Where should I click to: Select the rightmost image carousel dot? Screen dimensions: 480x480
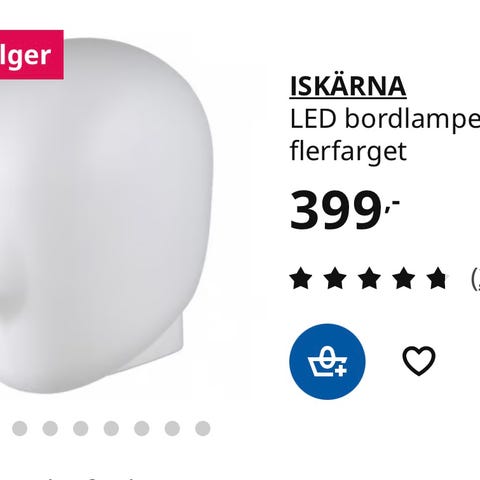tap(203, 428)
